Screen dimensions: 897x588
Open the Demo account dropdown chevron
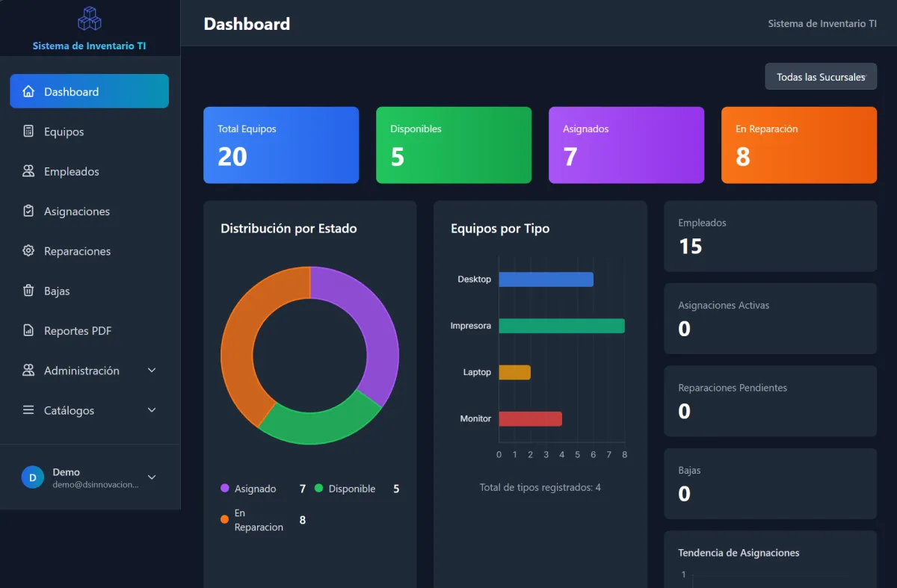coord(152,477)
